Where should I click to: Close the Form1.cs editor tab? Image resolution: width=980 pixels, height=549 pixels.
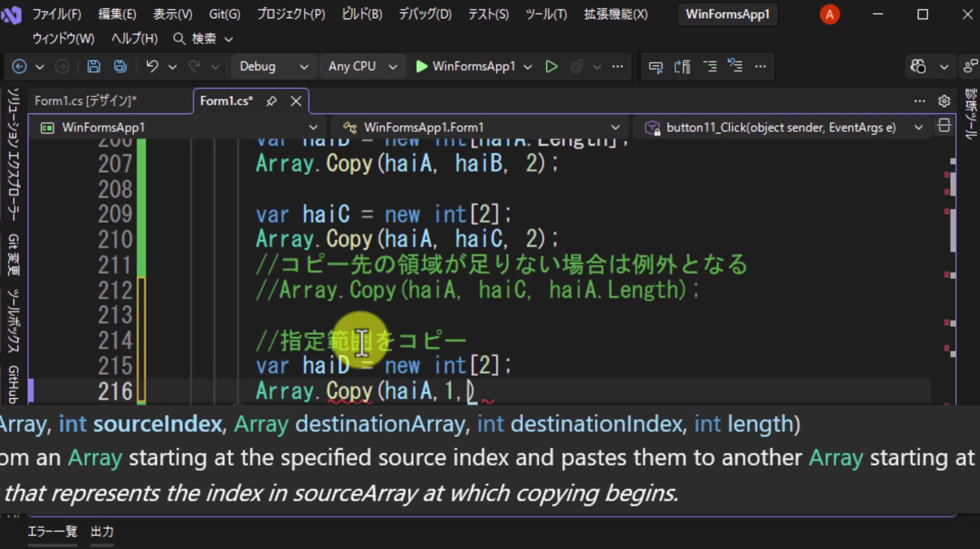296,101
